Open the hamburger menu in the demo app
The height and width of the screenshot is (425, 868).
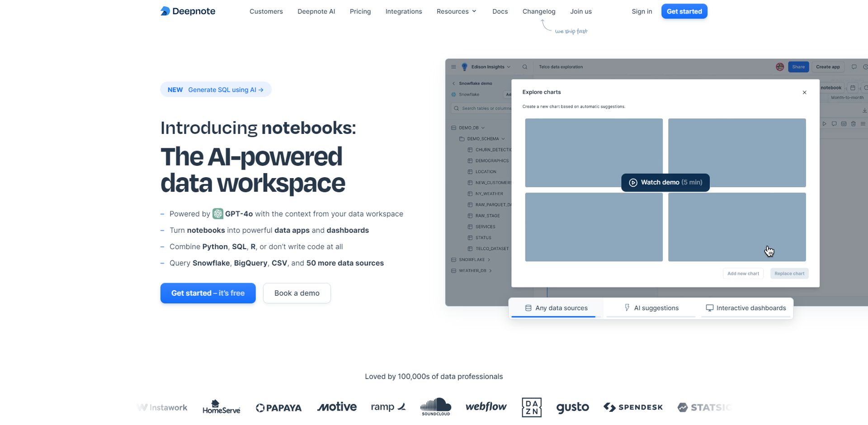point(453,67)
